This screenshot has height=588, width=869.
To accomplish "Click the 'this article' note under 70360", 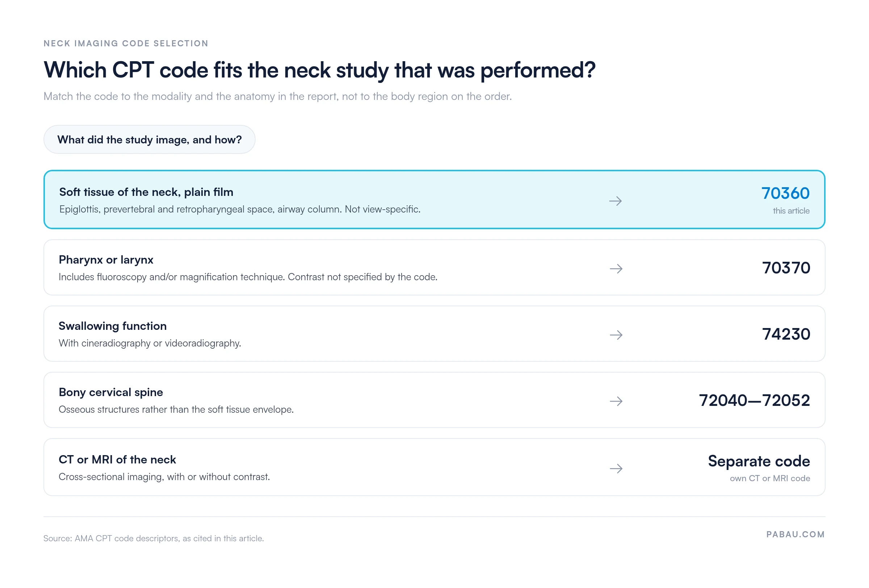I will click(791, 211).
